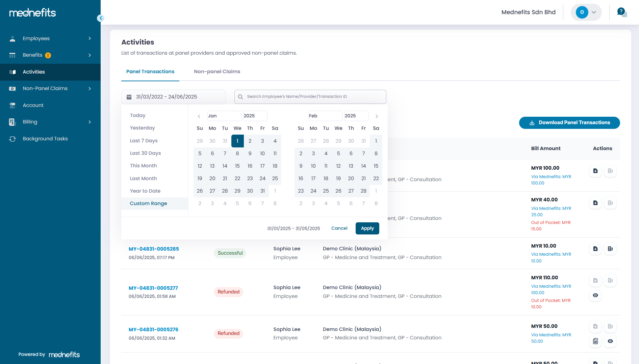Expand the Billing menu
The image size is (639, 364).
90,122
